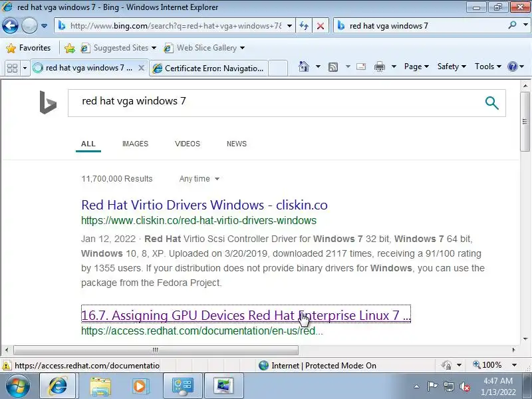This screenshot has width=532, height=399.
Task: Open the Quick Tabs grid icon
Action: pos(13,68)
